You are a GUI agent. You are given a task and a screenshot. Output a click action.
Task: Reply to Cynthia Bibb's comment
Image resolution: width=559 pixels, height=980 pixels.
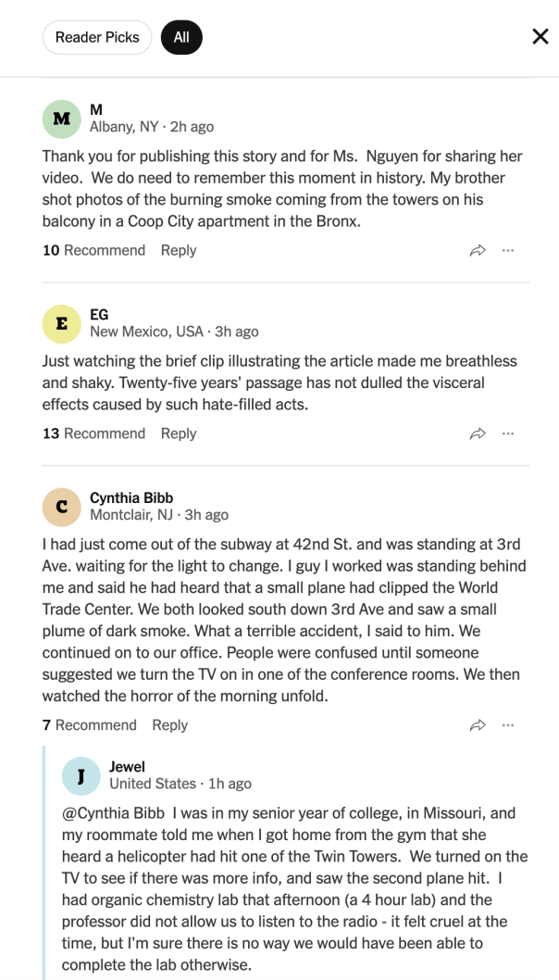[x=170, y=725]
